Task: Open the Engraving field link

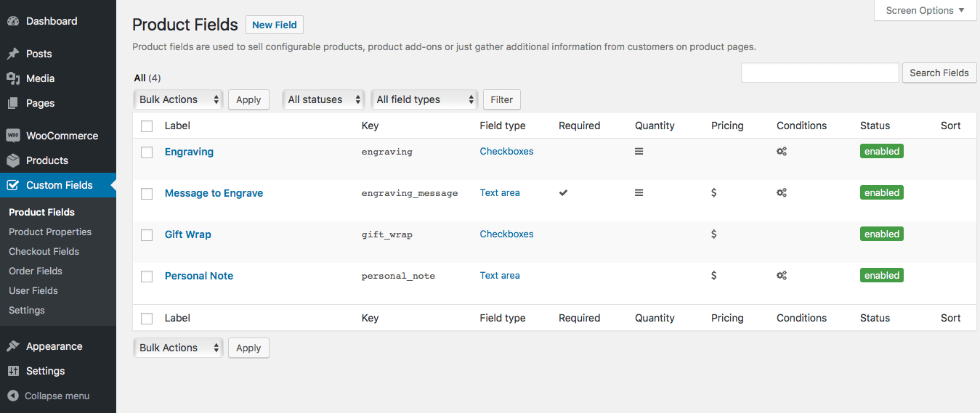Action: (189, 152)
